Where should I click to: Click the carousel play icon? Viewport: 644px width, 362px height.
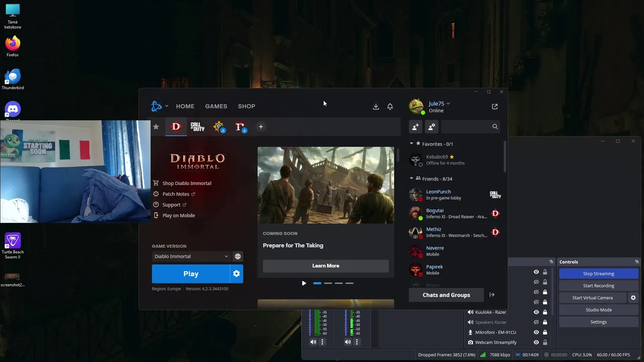pyautogui.click(x=304, y=283)
